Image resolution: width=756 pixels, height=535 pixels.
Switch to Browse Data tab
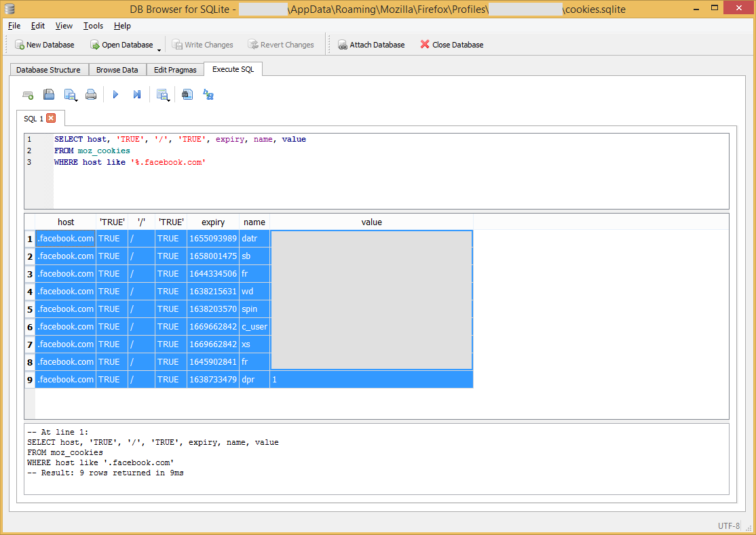[x=117, y=70]
